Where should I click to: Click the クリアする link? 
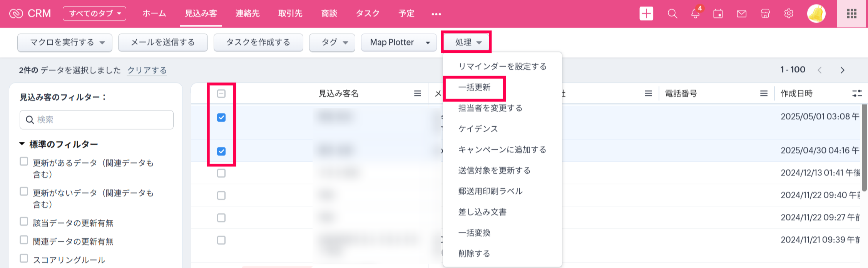(147, 70)
